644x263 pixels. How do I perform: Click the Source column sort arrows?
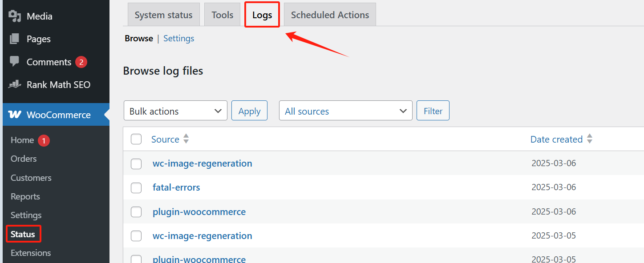click(186, 139)
